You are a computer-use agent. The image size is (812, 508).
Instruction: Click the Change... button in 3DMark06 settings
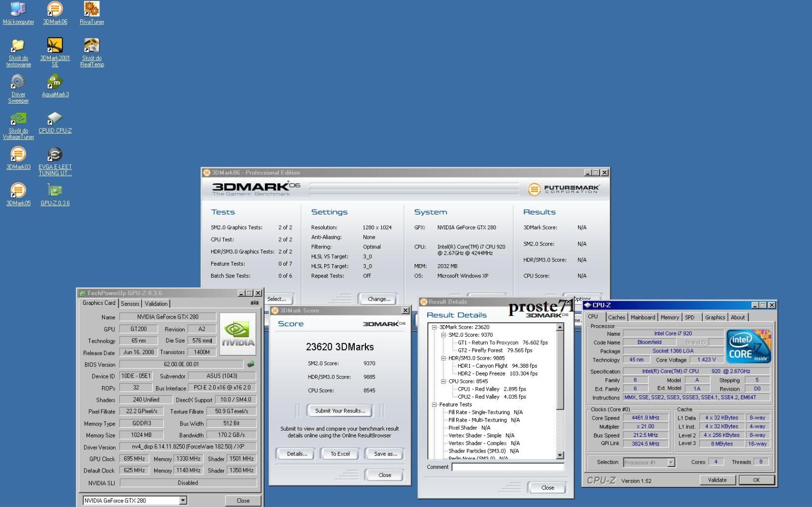[x=379, y=299]
